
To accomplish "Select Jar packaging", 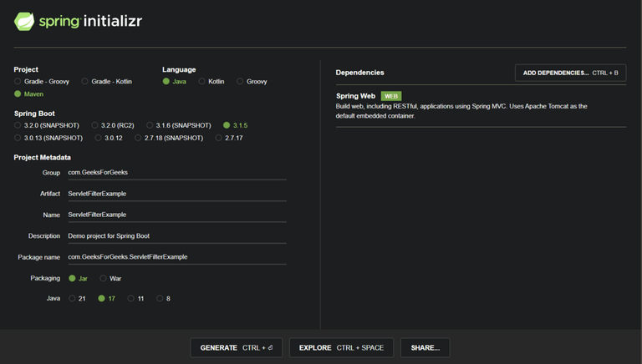I will [79, 278].
